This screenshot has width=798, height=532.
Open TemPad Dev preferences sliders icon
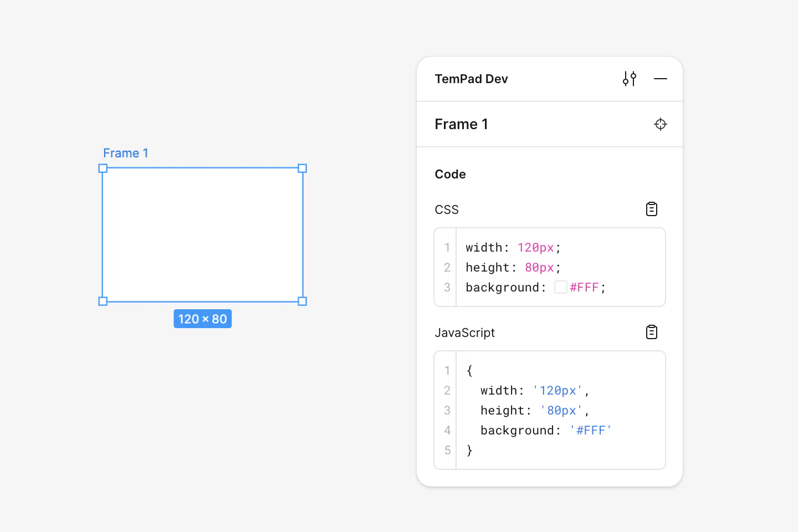[x=630, y=79]
